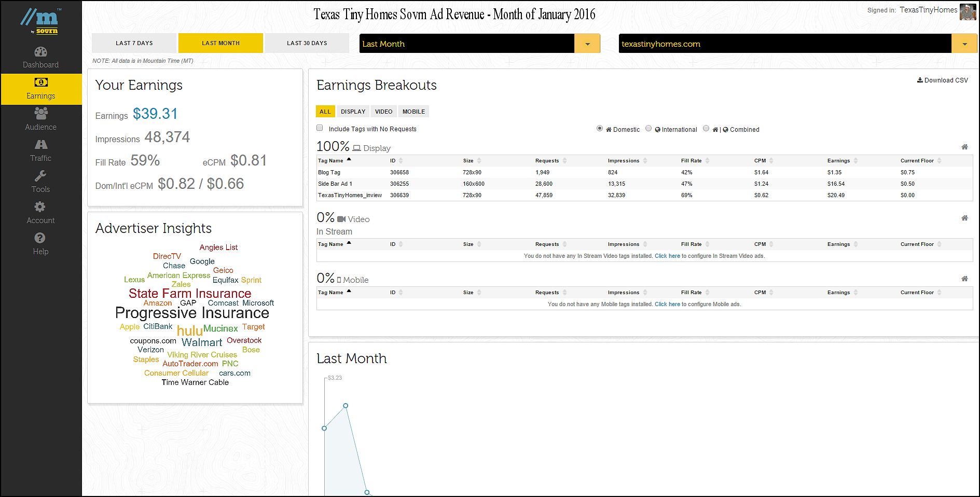980x497 pixels.
Task: Select the International radio button
Action: tap(648, 129)
